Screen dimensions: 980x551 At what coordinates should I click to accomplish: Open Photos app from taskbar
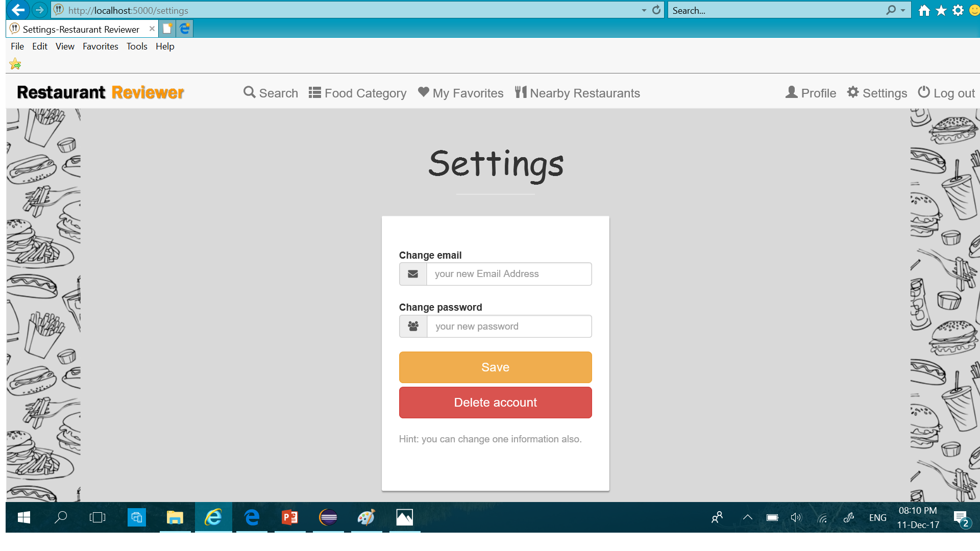coord(405,517)
